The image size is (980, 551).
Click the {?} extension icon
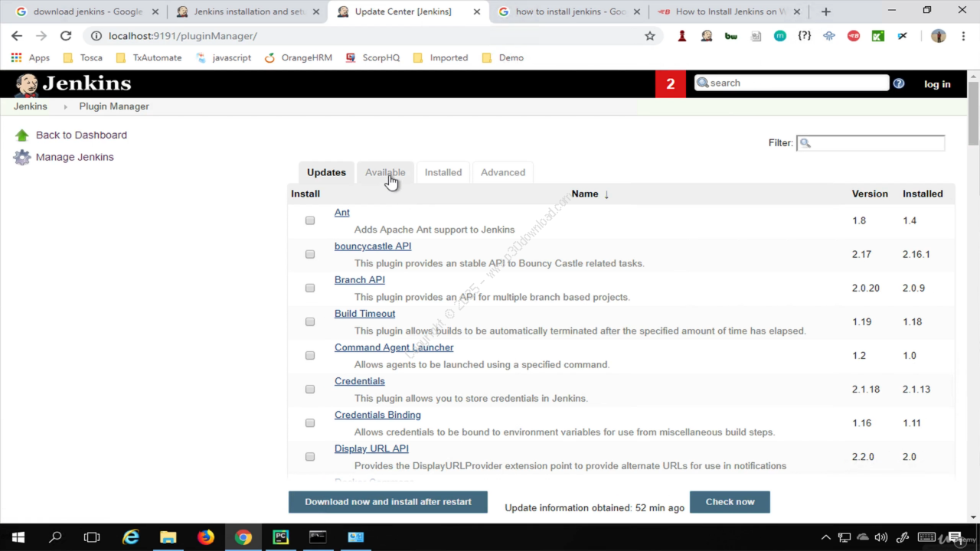tap(805, 36)
